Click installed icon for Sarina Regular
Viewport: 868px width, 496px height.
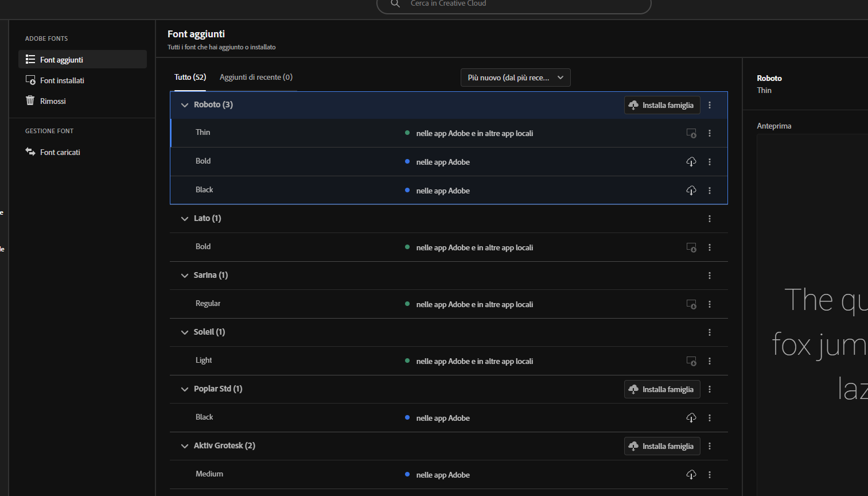(x=691, y=304)
